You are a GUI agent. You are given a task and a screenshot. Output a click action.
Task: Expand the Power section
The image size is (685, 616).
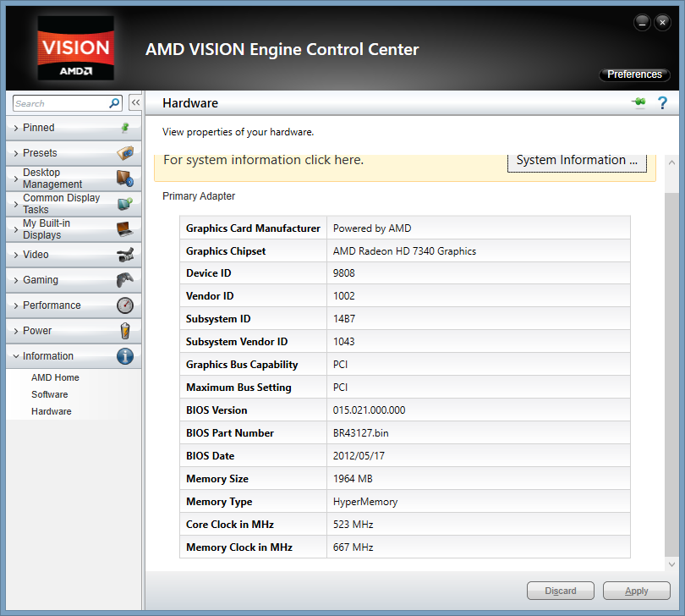74,331
